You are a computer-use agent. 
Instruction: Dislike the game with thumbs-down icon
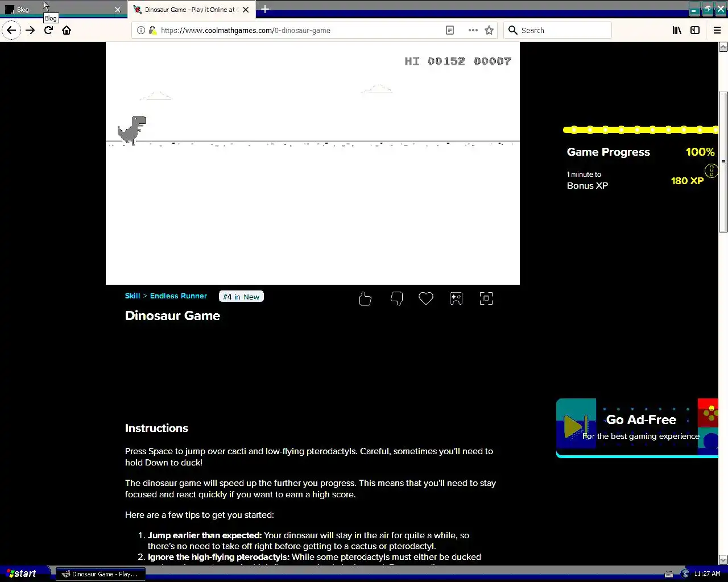(x=396, y=298)
